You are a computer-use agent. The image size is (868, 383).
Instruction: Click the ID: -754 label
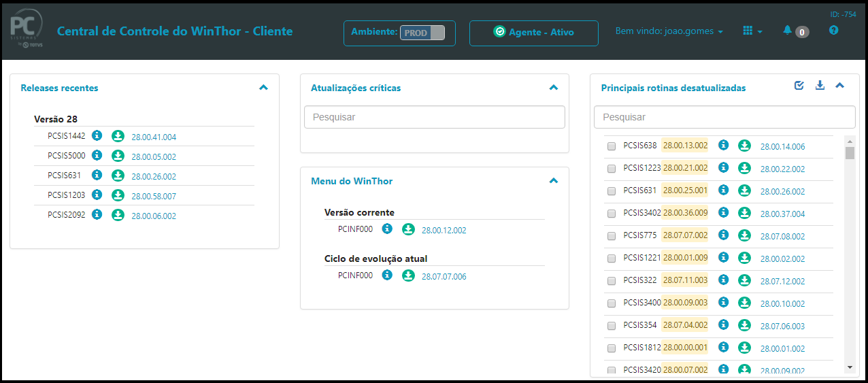point(843,14)
